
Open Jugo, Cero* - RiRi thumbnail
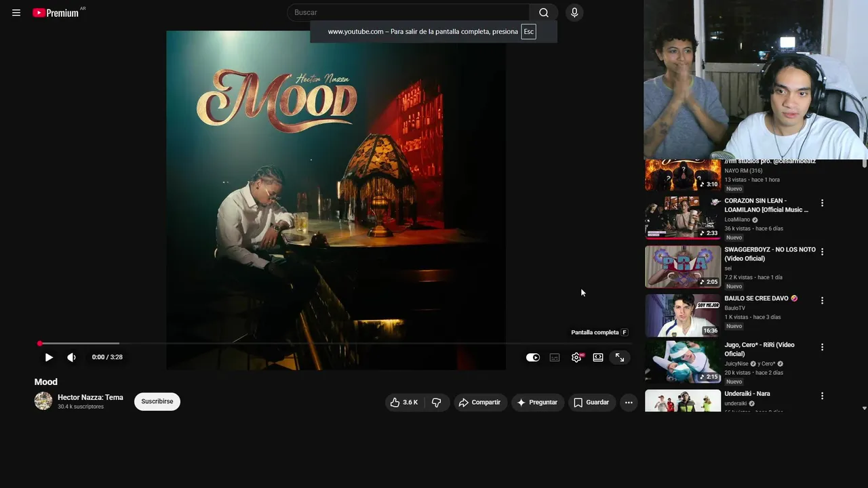coord(683,362)
